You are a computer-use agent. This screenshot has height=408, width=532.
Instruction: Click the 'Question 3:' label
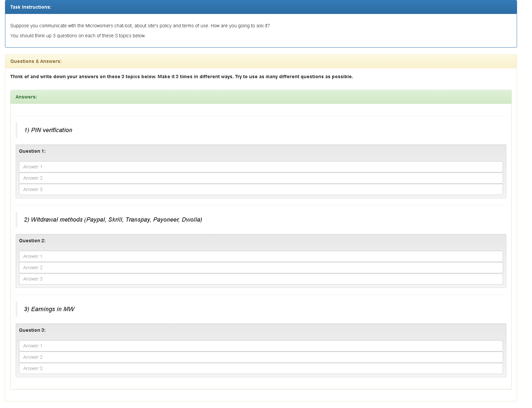point(32,330)
